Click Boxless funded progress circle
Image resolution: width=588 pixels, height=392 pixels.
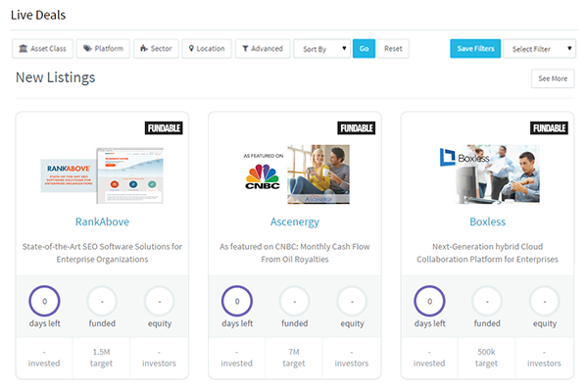point(487,301)
